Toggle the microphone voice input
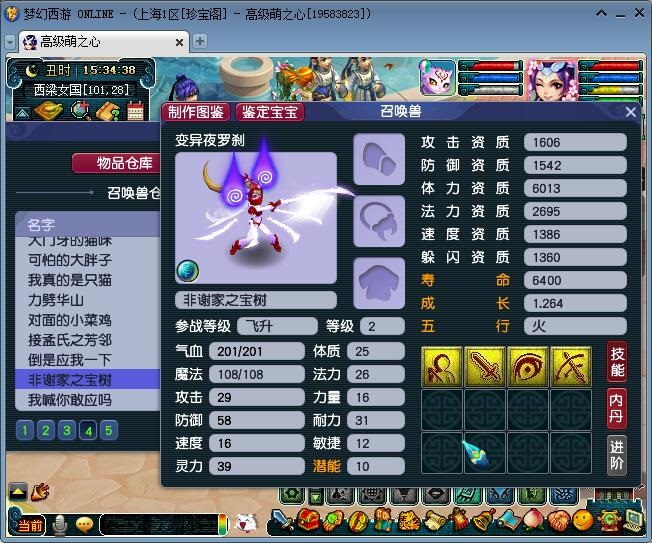Screen dimensions: 652x543 point(61,525)
